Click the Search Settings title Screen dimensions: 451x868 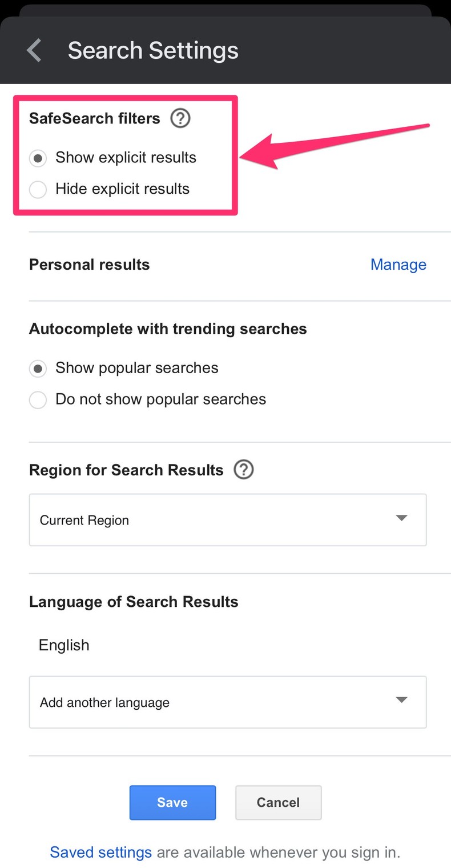click(153, 50)
